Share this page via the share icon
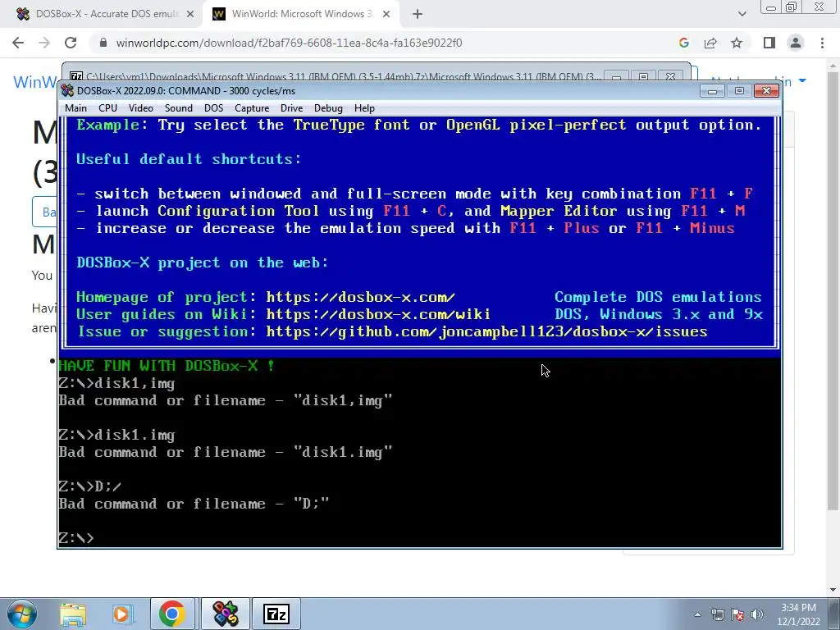Viewport: 840px width, 630px height. click(x=710, y=43)
